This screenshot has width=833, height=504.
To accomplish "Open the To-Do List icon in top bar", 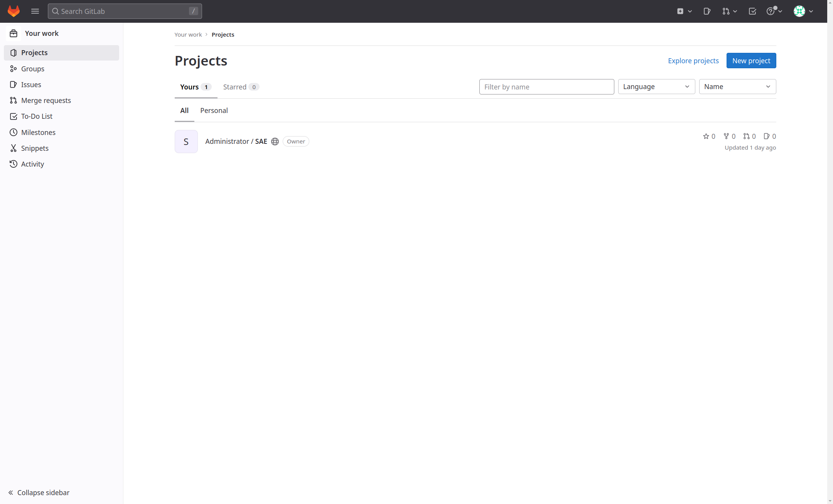I will pyautogui.click(x=752, y=11).
